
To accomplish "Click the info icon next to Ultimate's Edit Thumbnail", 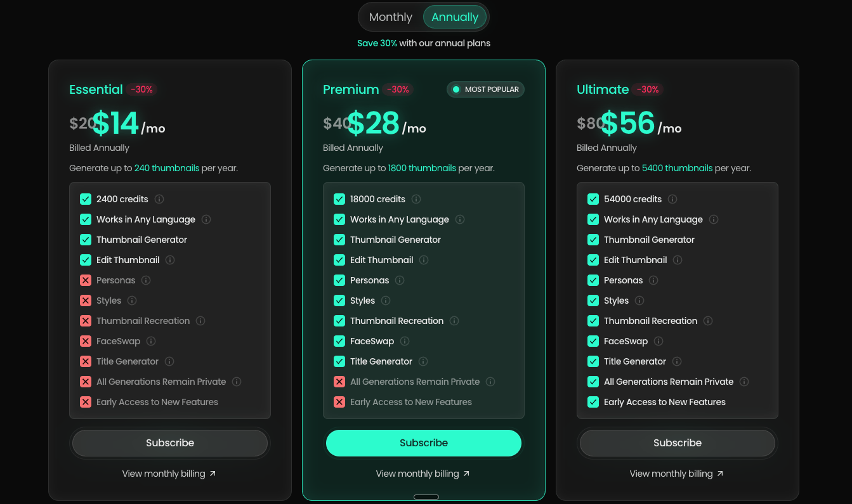I will [x=677, y=260].
